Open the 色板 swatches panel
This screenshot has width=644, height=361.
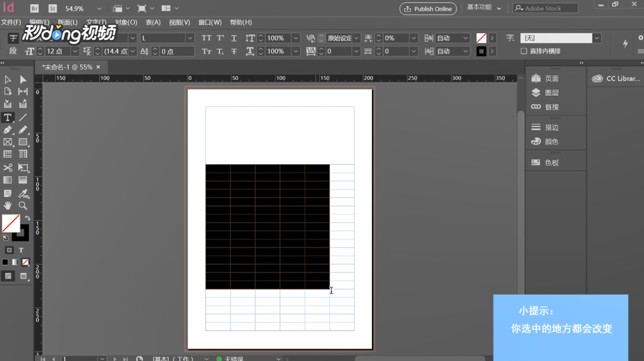pyautogui.click(x=551, y=163)
